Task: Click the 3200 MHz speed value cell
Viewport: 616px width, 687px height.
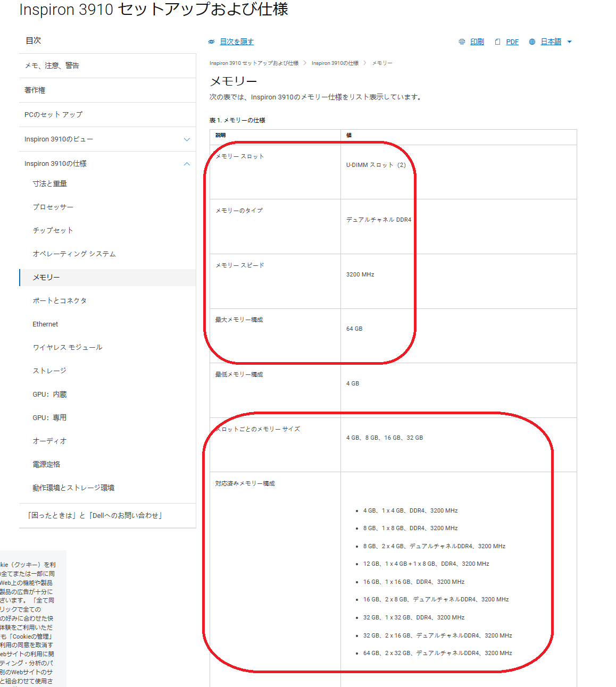Action: (x=459, y=281)
